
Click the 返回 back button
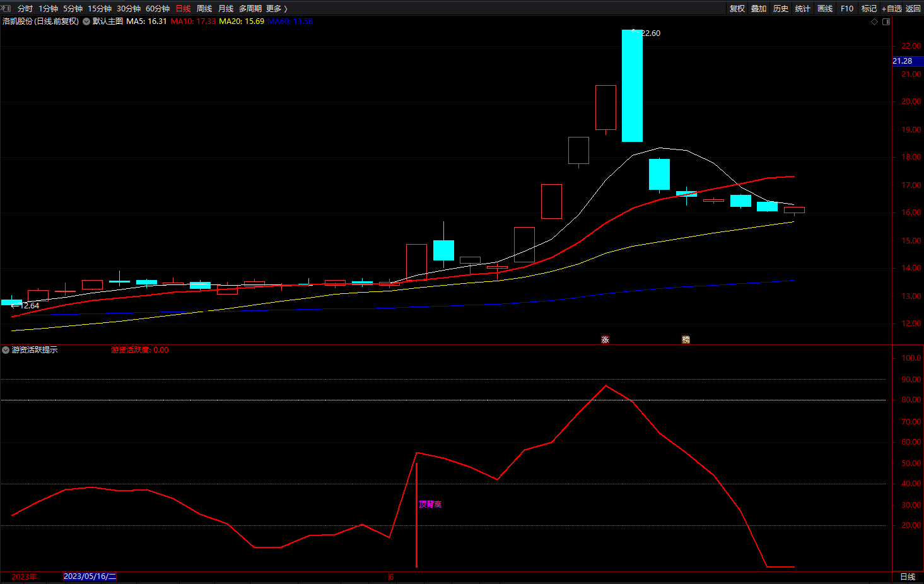[x=913, y=8]
